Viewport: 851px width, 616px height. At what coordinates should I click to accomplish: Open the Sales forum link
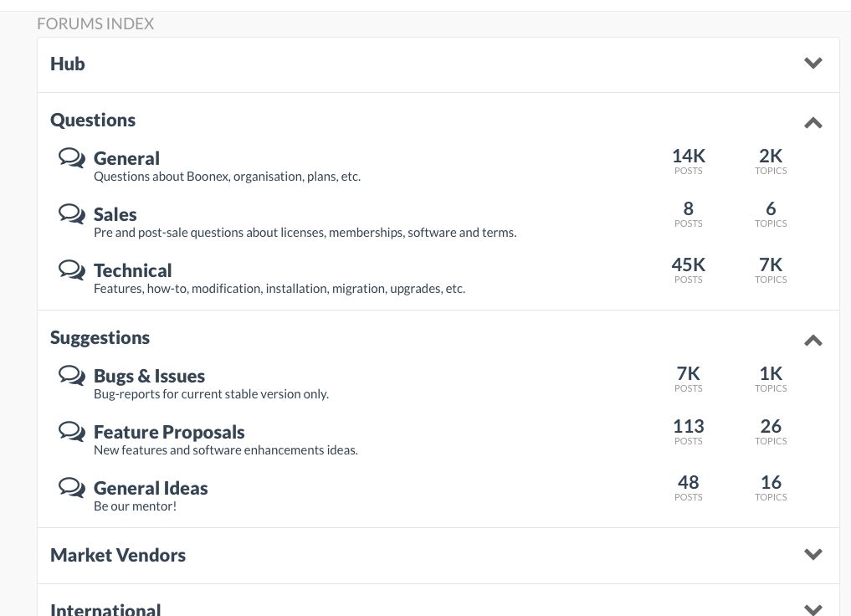[115, 214]
